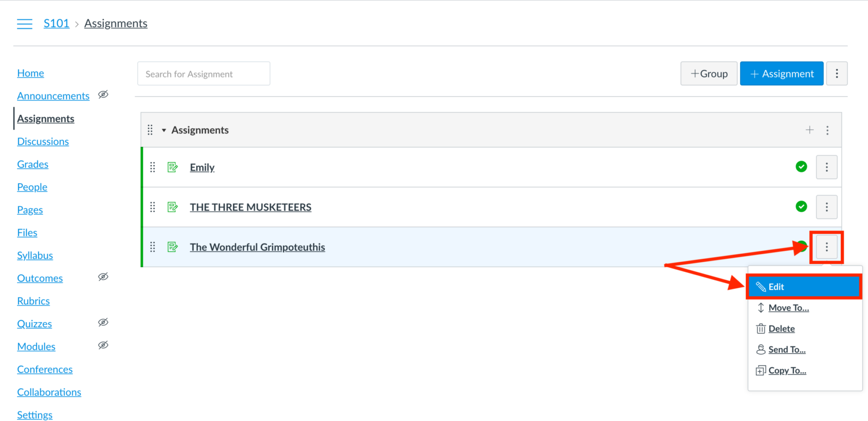Click the Copy To icon in menu

[761, 371]
